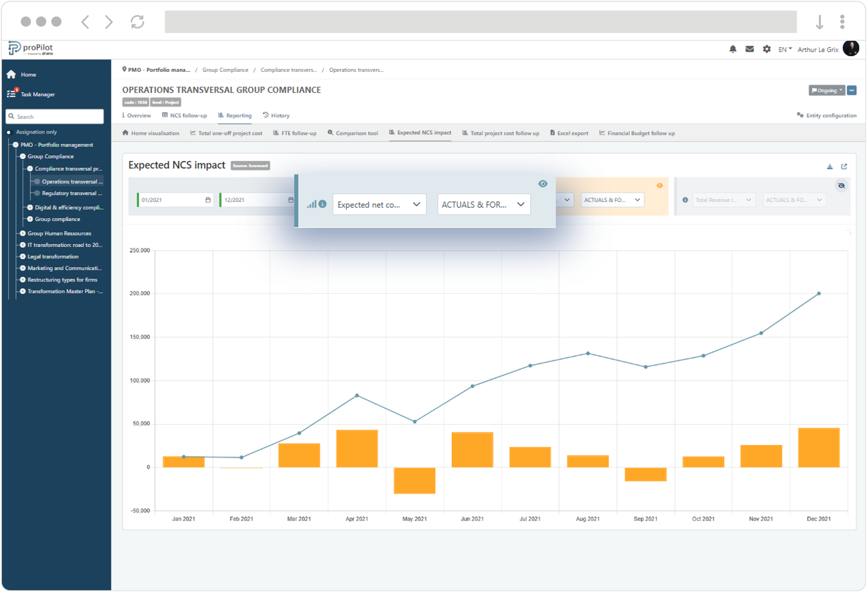Toggle the Assignation only switch
The height and width of the screenshot is (593, 868).
(9, 132)
